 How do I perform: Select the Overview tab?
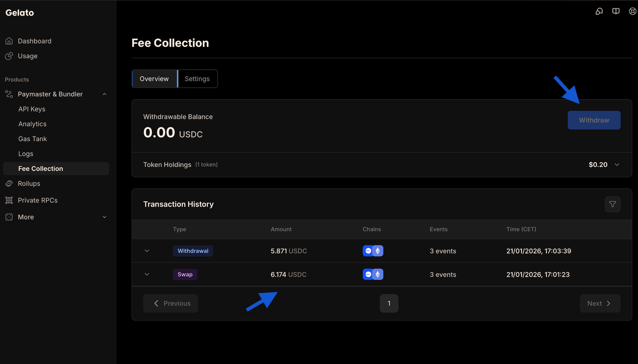click(x=154, y=78)
